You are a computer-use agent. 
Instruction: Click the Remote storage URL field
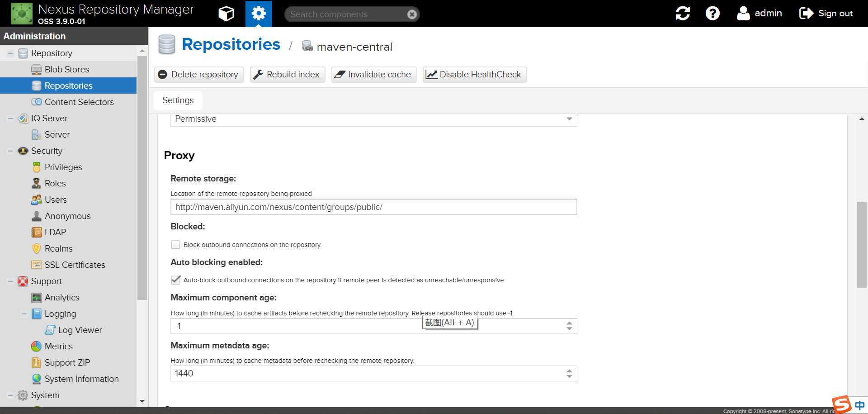[x=373, y=207]
